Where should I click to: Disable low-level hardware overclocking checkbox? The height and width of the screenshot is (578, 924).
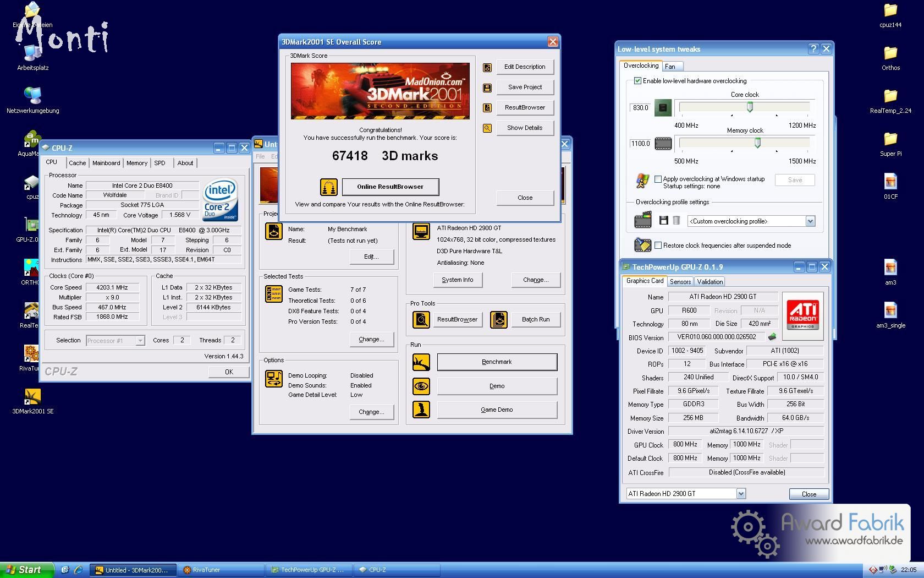638,81
